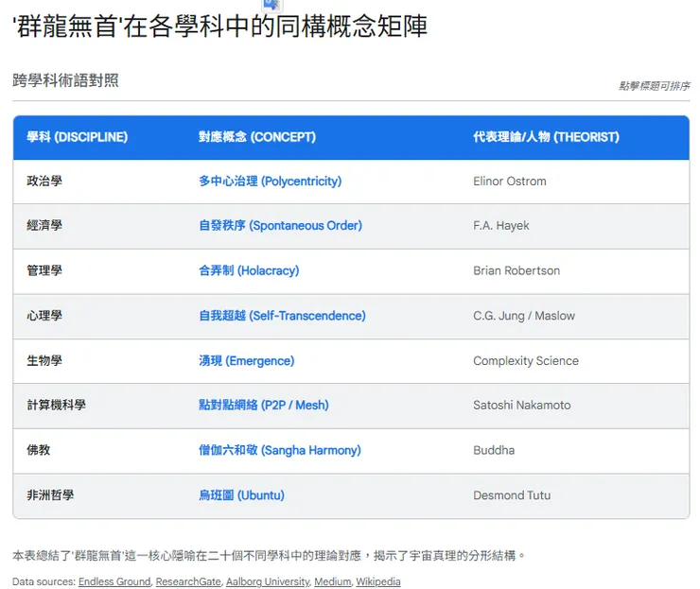Open the 合弄制 (Holacracy) link

[249, 270]
